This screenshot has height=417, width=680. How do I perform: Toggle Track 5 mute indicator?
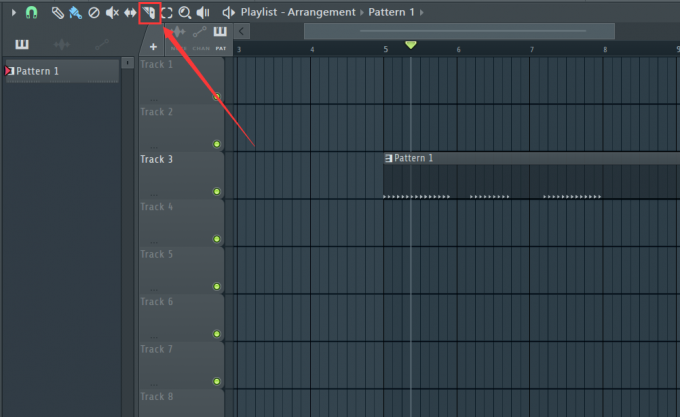click(x=216, y=286)
